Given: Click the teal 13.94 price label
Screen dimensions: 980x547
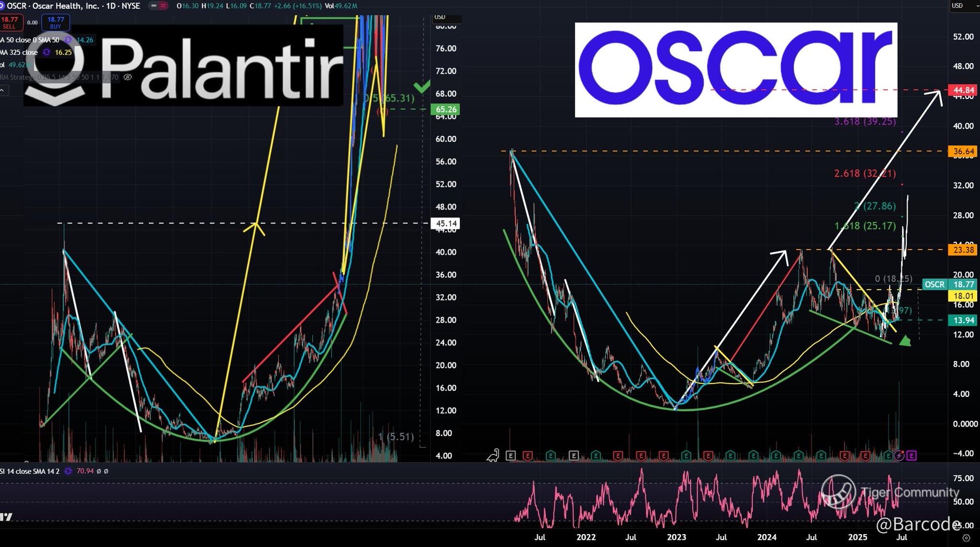Looking at the screenshot, I should 963,320.
